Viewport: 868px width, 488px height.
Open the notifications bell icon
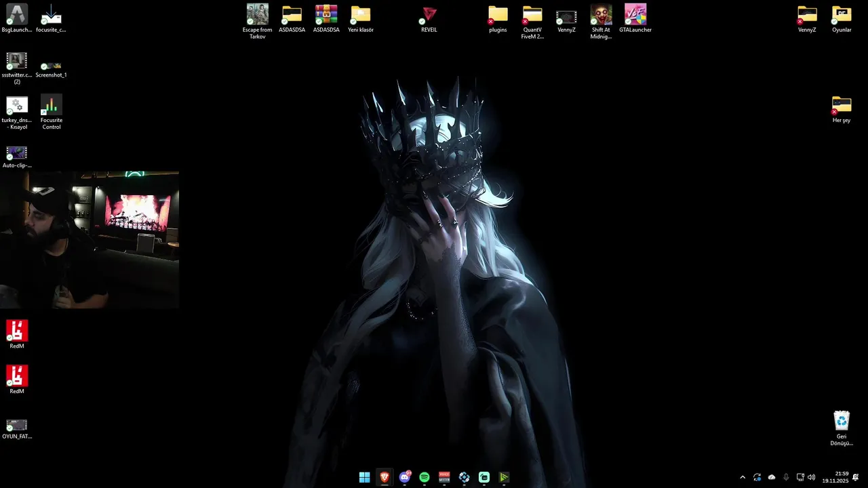[x=856, y=477]
